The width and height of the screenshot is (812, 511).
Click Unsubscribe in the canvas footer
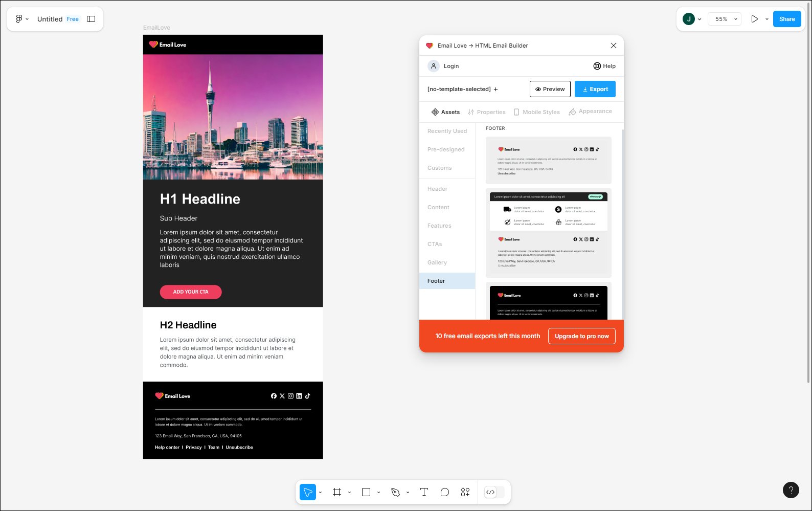point(239,448)
